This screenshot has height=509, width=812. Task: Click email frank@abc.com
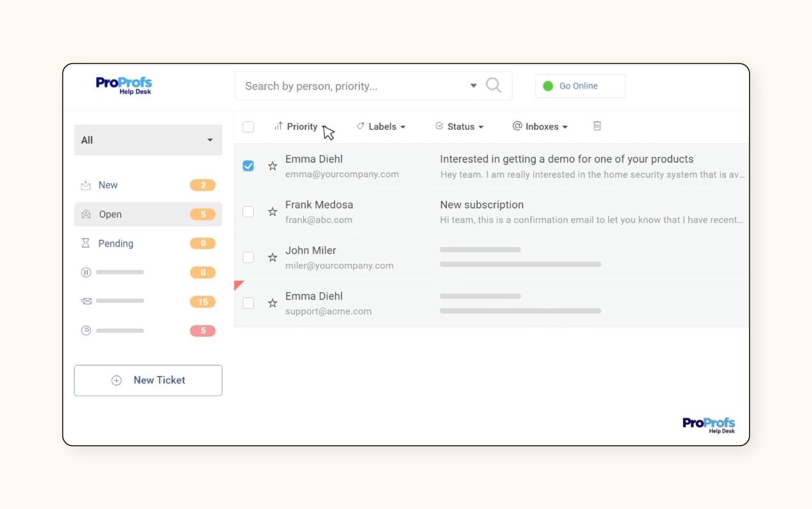point(318,220)
